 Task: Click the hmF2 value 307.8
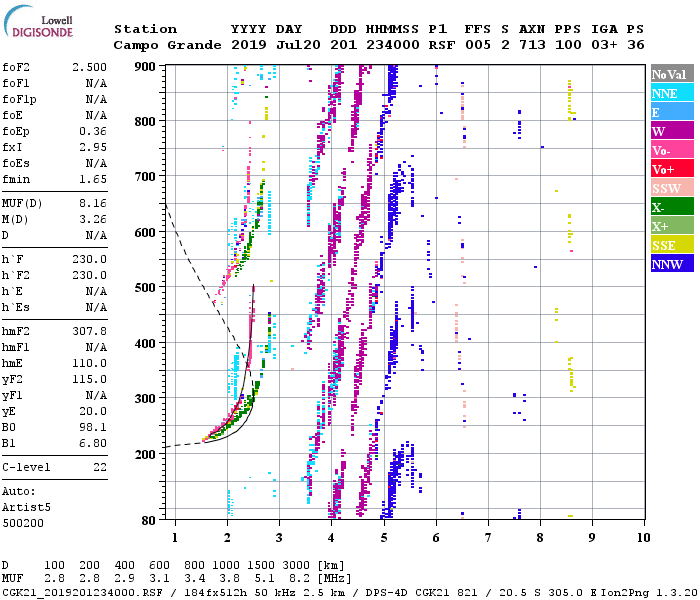pos(89,331)
